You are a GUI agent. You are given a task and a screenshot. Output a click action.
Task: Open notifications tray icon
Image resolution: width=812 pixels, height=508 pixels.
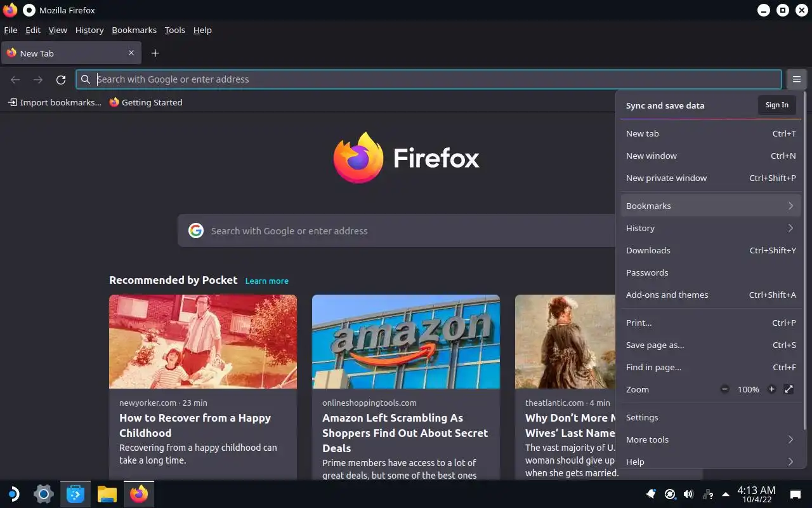tap(651, 493)
